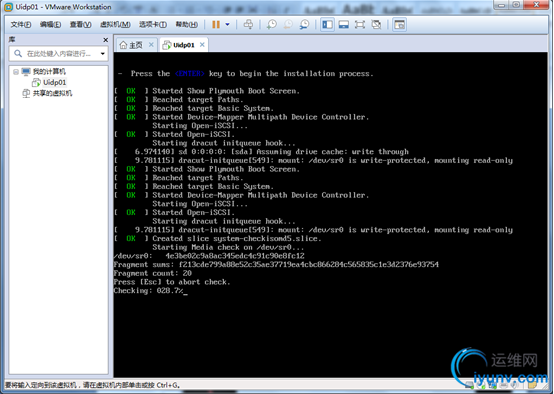Toggle the thumbnail bar view
Screen dimensions: 554x394
[344, 24]
